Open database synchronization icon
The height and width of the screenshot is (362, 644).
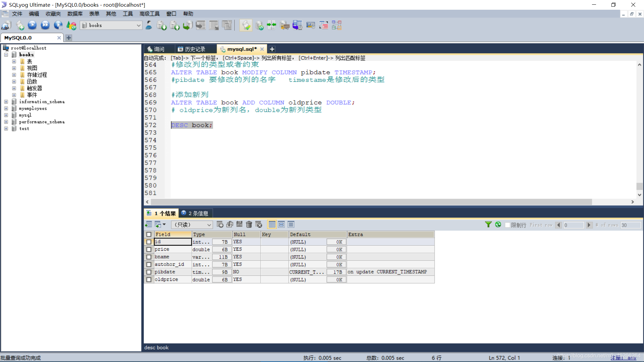click(x=259, y=25)
